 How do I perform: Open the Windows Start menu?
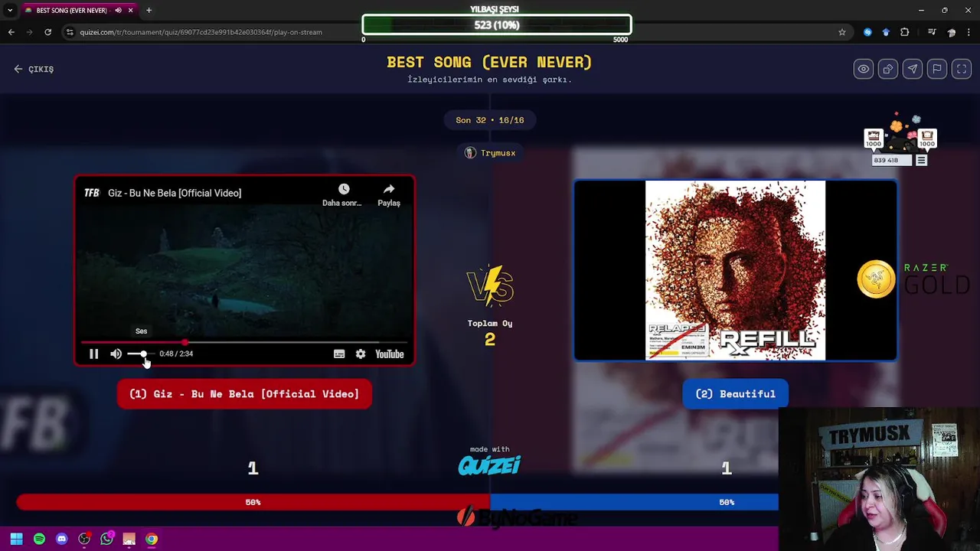tap(16, 539)
